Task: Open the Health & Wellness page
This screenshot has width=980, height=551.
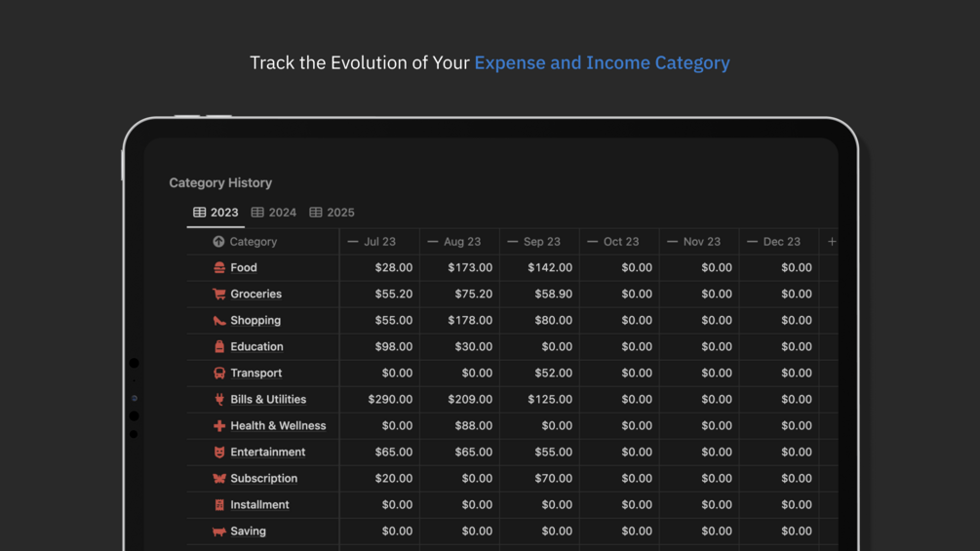Action: click(x=278, y=425)
